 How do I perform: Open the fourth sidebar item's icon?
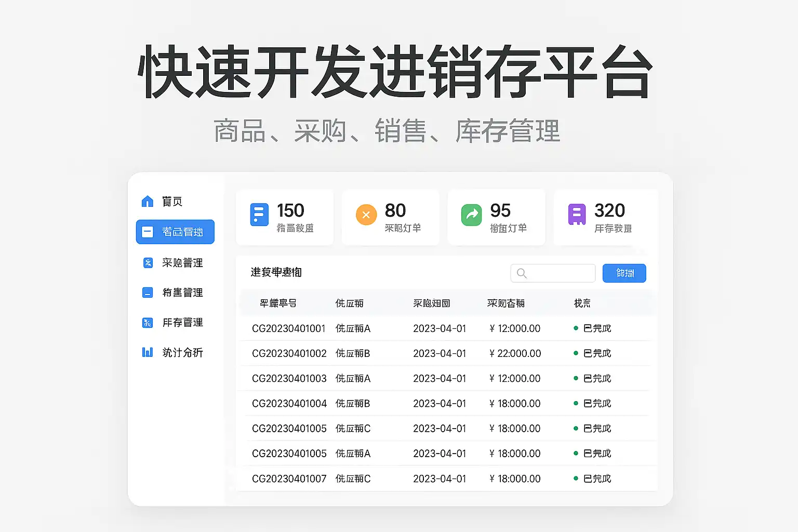point(148,292)
